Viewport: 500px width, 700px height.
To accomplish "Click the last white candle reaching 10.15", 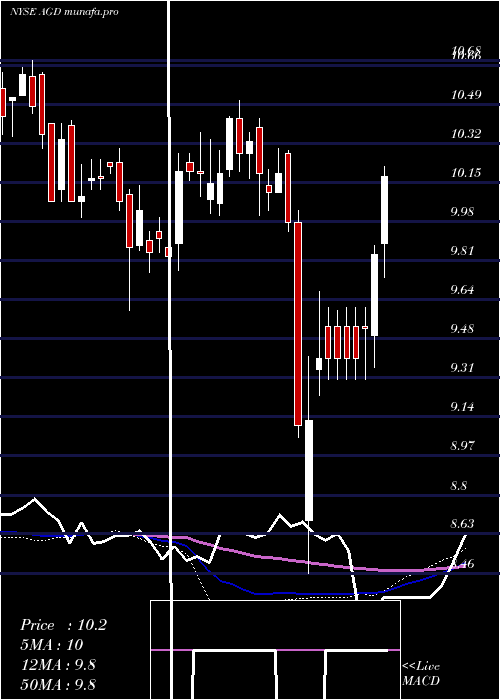I will 384,210.
